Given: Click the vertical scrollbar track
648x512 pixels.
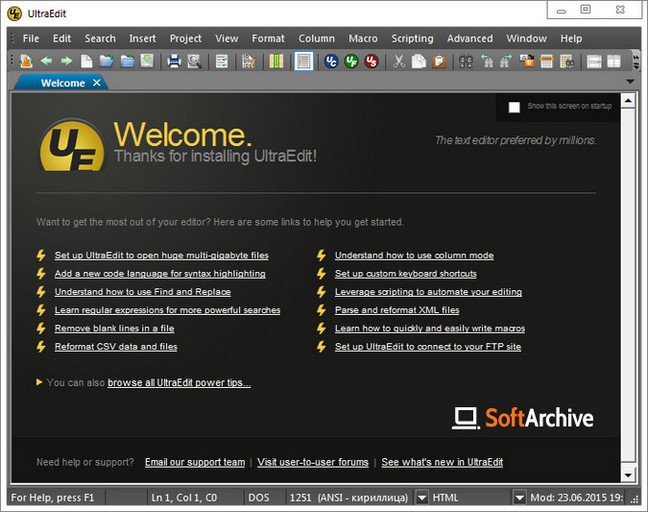Looking at the screenshot, I should [628, 285].
